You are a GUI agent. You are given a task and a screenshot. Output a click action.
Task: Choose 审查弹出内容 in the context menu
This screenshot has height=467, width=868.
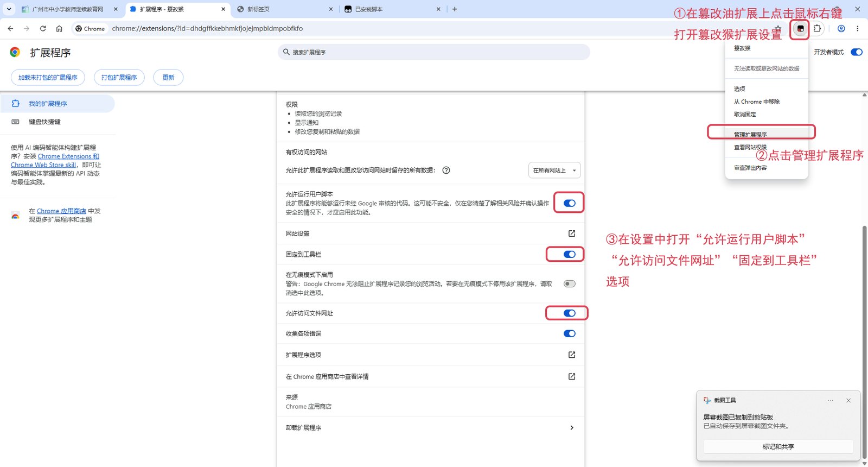pyautogui.click(x=767, y=168)
